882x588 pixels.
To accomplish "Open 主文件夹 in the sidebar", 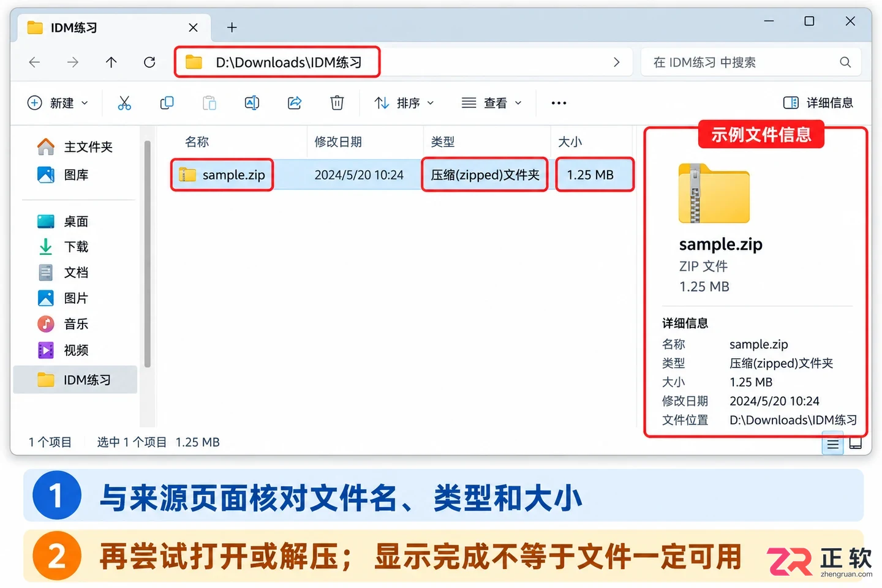I will click(x=75, y=147).
